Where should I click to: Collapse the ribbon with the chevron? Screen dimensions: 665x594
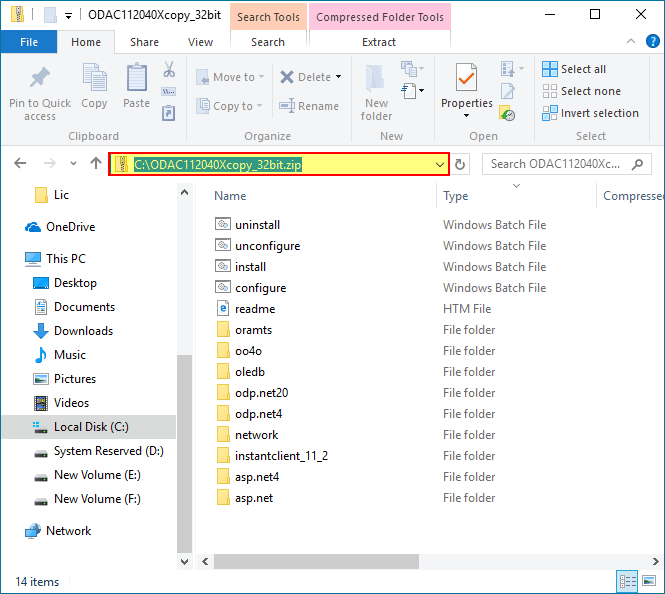[631, 41]
